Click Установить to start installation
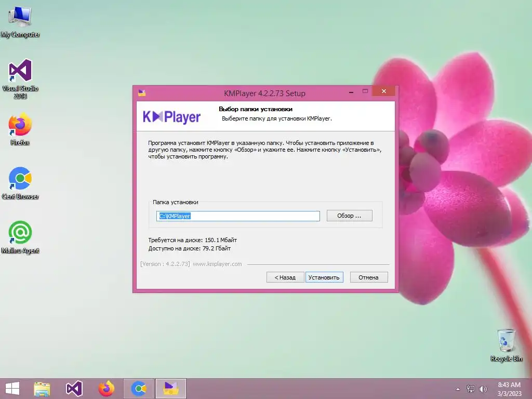 point(324,277)
